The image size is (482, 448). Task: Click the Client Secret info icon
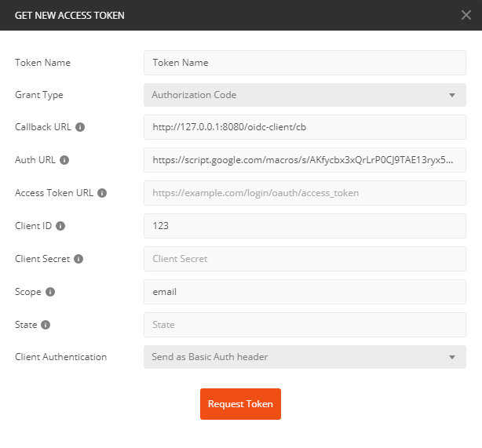pos(79,259)
